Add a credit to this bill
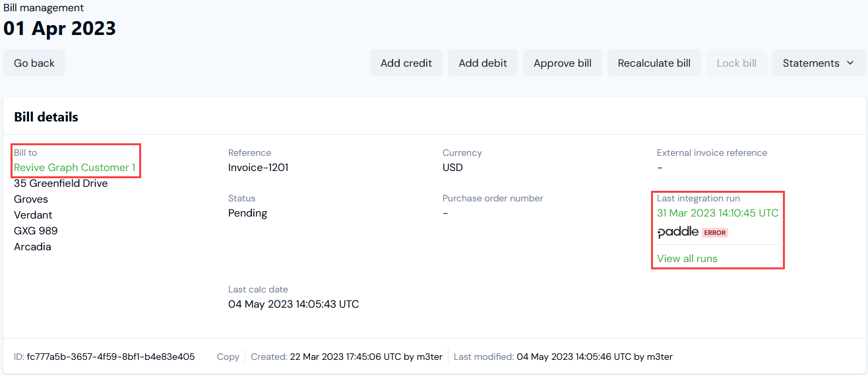The image size is (868, 375). [406, 63]
